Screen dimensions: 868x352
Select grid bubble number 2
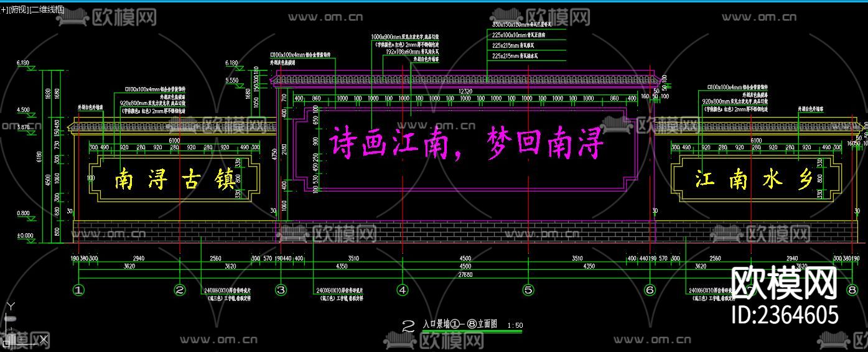pyautogui.click(x=180, y=290)
